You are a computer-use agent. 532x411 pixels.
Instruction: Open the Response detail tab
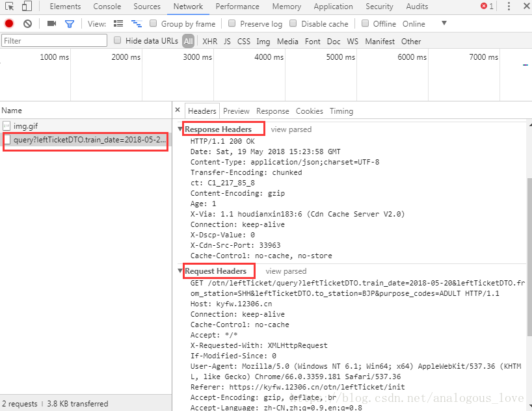coord(273,111)
